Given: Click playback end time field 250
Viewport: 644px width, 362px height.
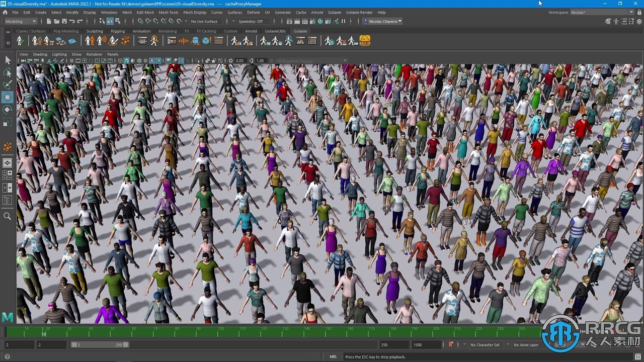Looking at the screenshot, I should [x=395, y=345].
